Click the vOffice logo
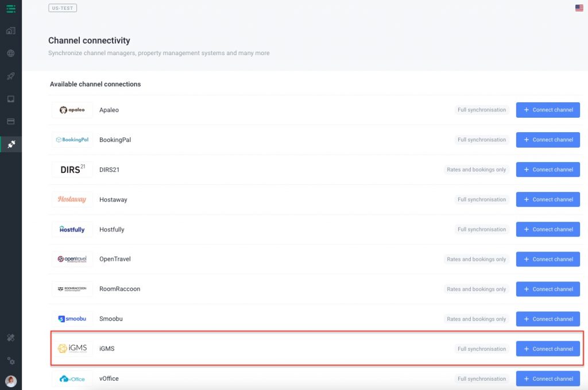The height and width of the screenshot is (390, 588). (x=72, y=379)
